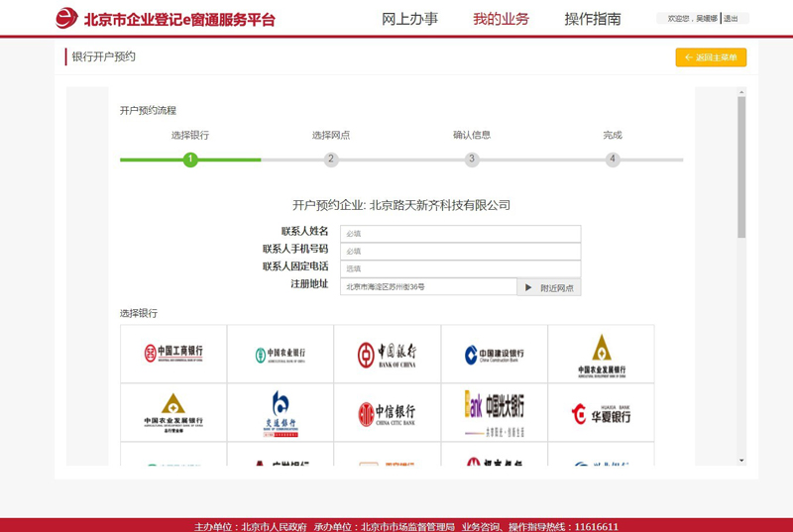The width and height of the screenshot is (793, 532).
Task: Open the 网上办事 menu
Action: [x=409, y=19]
